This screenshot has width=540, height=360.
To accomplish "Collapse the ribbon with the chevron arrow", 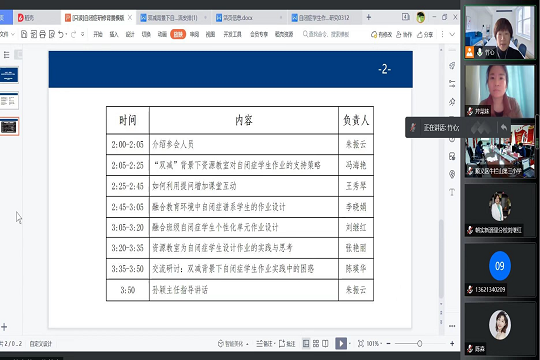I will (452, 34).
